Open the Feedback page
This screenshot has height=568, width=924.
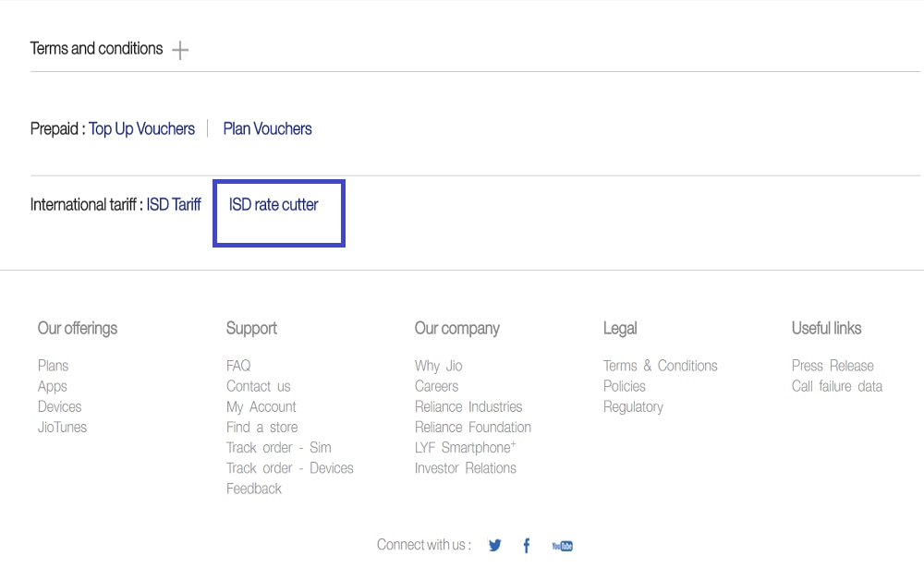click(254, 488)
